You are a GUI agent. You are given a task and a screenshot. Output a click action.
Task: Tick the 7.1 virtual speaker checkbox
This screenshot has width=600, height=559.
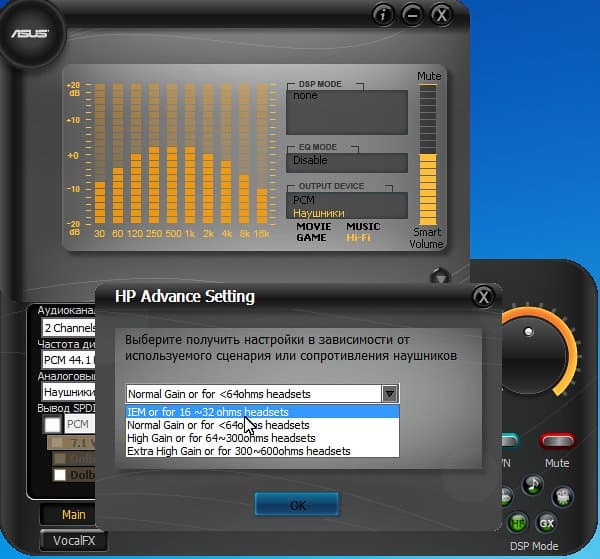click(x=57, y=443)
